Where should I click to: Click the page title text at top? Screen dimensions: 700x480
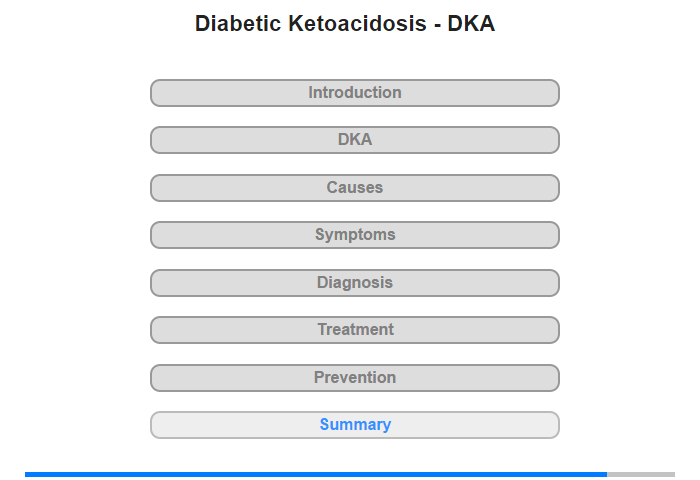pos(345,24)
